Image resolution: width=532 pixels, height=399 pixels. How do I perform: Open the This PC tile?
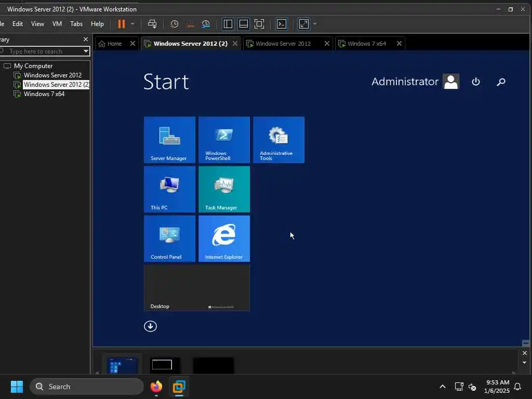pos(170,189)
